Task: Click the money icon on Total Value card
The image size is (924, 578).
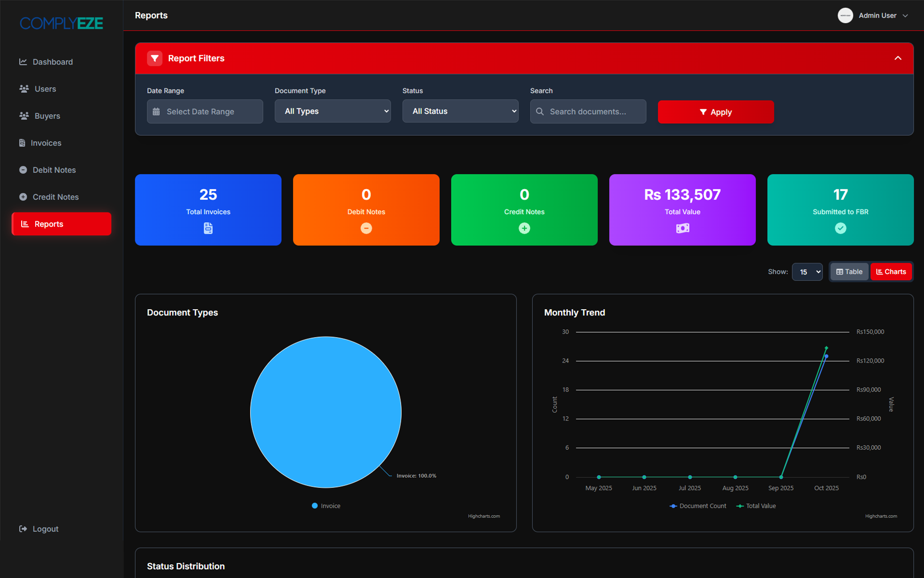Action: (682, 228)
